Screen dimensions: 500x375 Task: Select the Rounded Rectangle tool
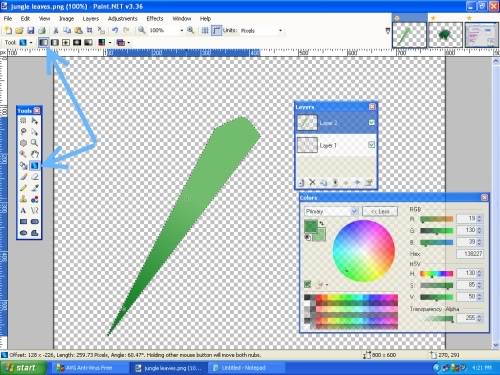[x=35, y=222]
